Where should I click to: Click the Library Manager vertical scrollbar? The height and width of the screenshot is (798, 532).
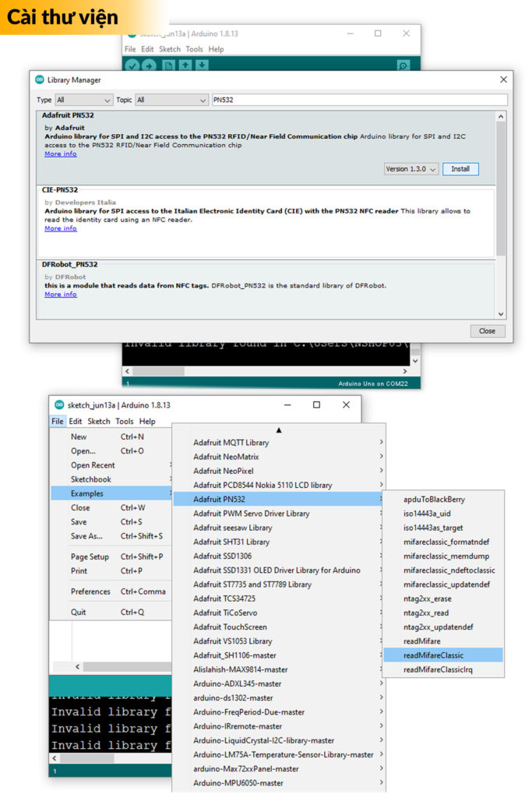pyautogui.click(x=502, y=187)
